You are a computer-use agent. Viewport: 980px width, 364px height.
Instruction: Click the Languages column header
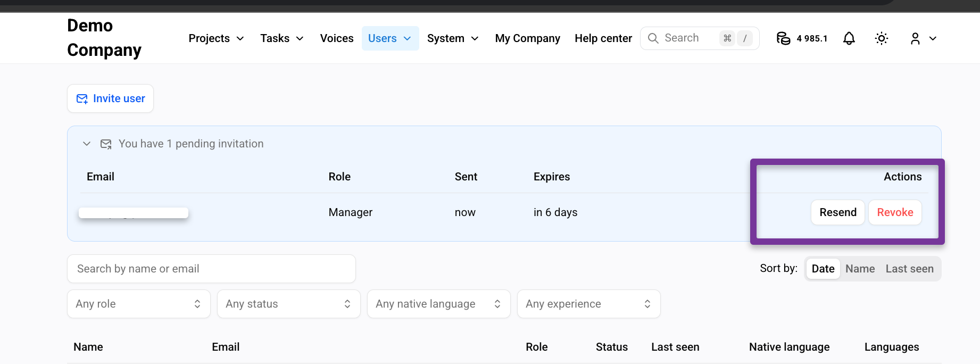tap(892, 347)
